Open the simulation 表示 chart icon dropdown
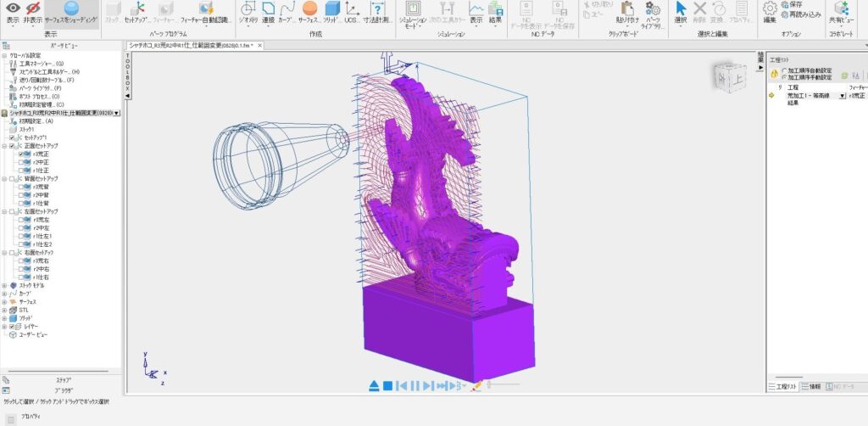 point(476,14)
